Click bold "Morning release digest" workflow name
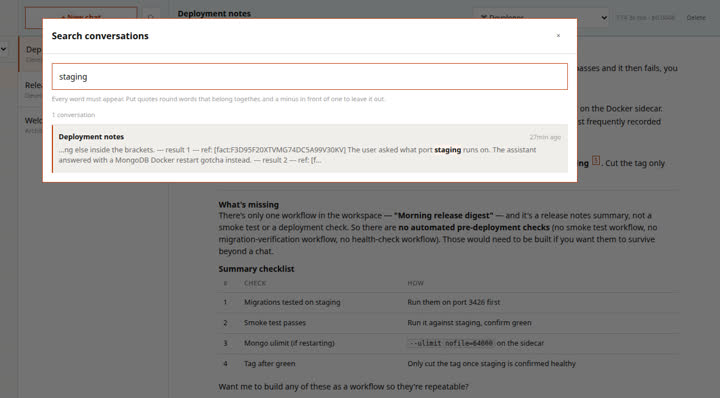 [444, 215]
